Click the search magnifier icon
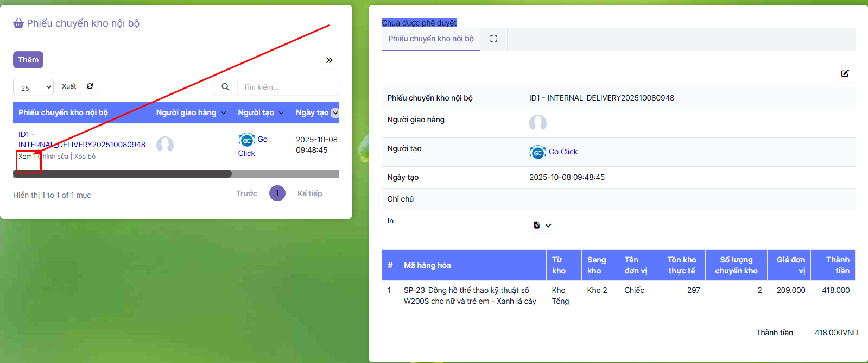The width and height of the screenshot is (868, 363). pos(225,87)
